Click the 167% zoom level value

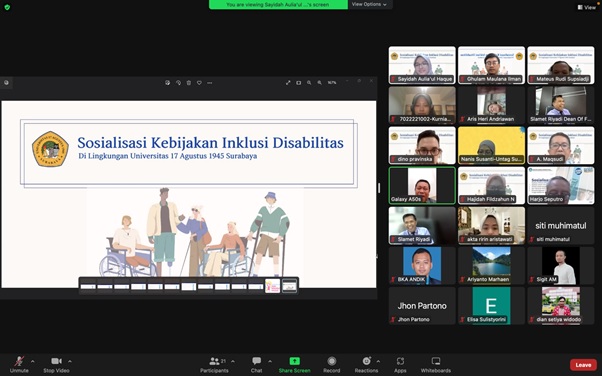pyautogui.click(x=332, y=83)
